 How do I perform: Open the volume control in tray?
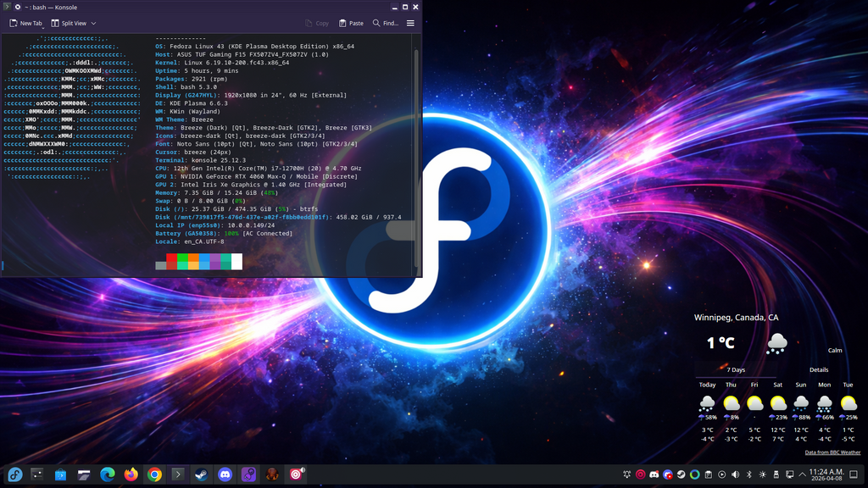(735, 474)
